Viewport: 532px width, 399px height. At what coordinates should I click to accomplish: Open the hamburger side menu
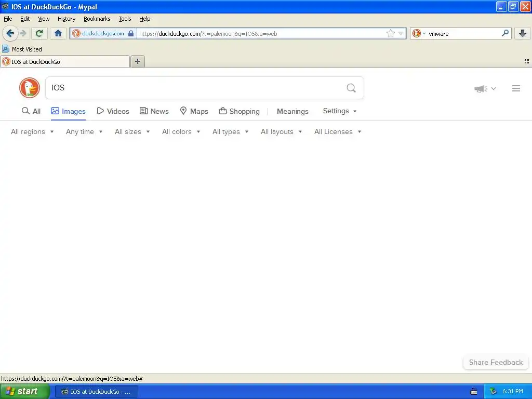point(516,88)
